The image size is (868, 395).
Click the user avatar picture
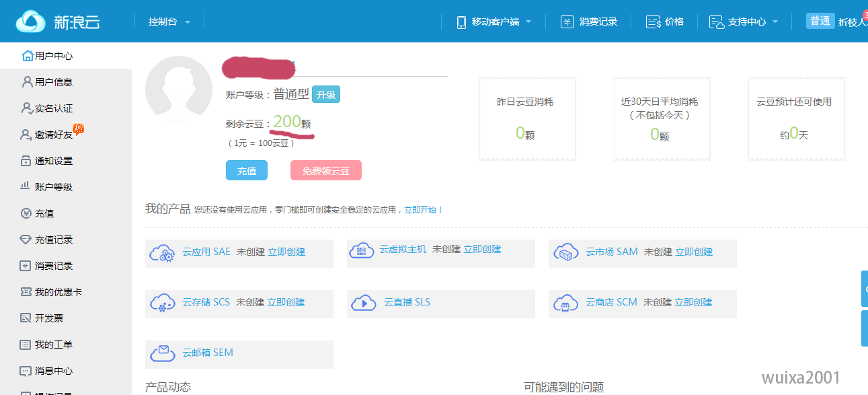point(179,89)
